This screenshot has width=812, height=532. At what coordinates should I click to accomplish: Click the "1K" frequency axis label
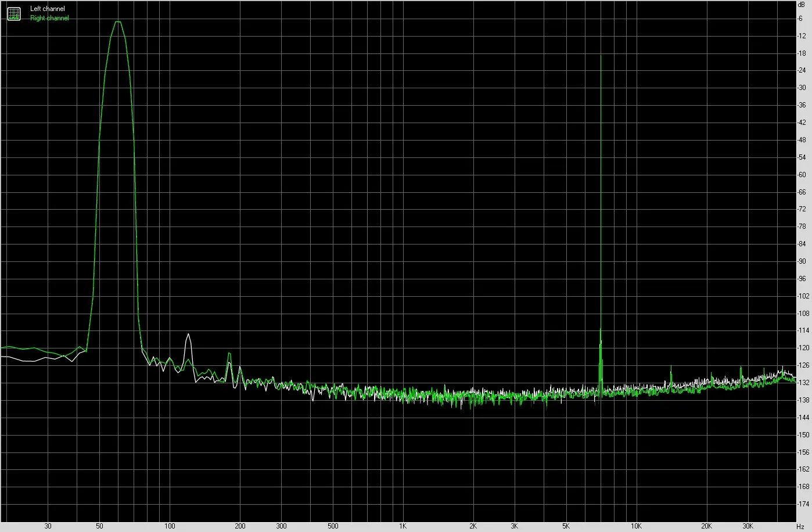tap(403, 526)
